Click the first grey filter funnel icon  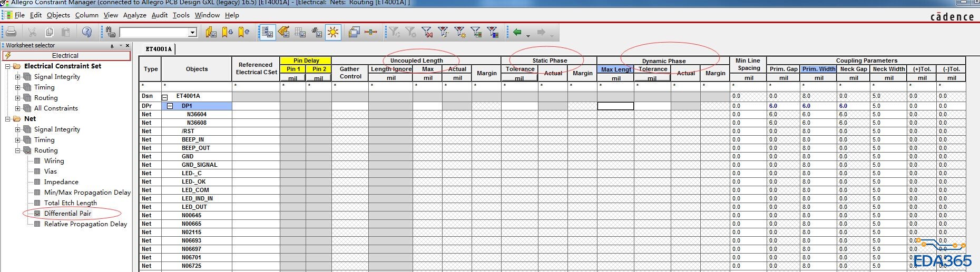tap(394, 32)
